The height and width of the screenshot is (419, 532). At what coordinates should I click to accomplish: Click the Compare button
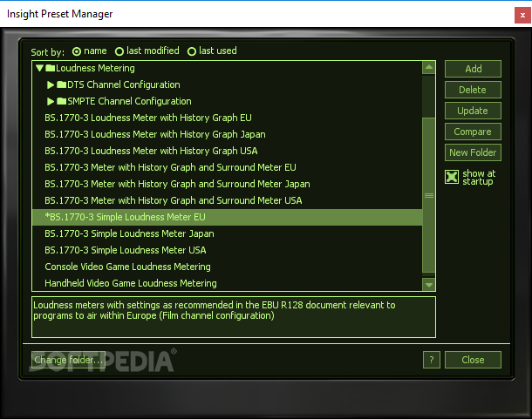coord(473,132)
